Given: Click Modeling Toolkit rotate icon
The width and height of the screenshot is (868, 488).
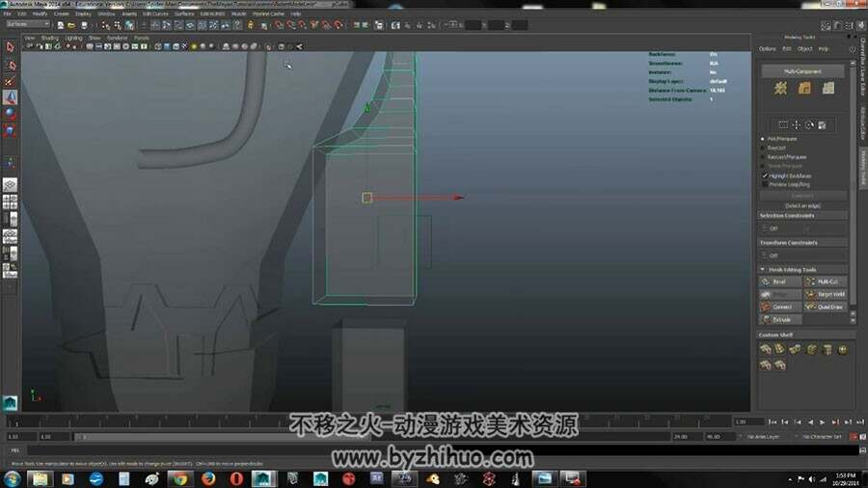Looking at the screenshot, I should (809, 125).
